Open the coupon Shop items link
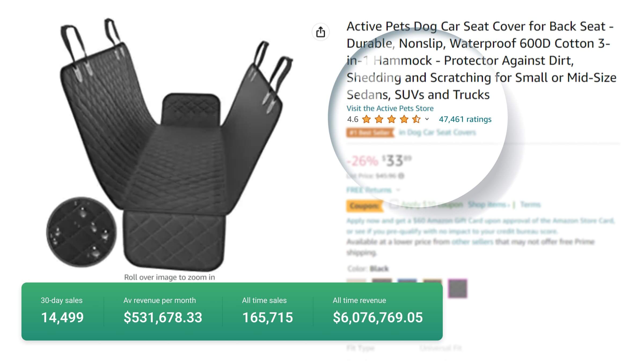 pyautogui.click(x=488, y=205)
